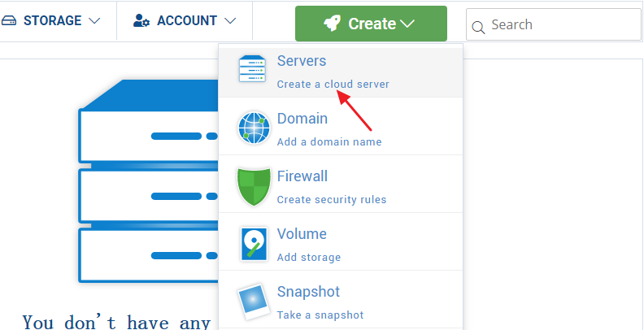Click 'Take a snapshot' text

320,315
